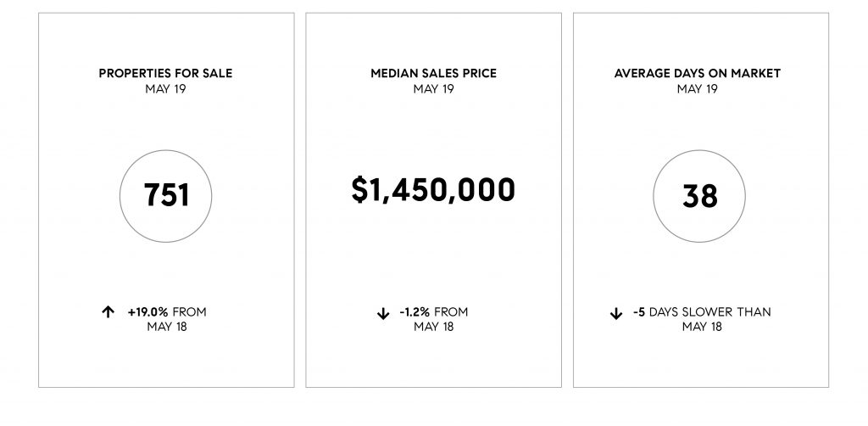
Task: Click May 18 under the days slower text
Action: [702, 327]
